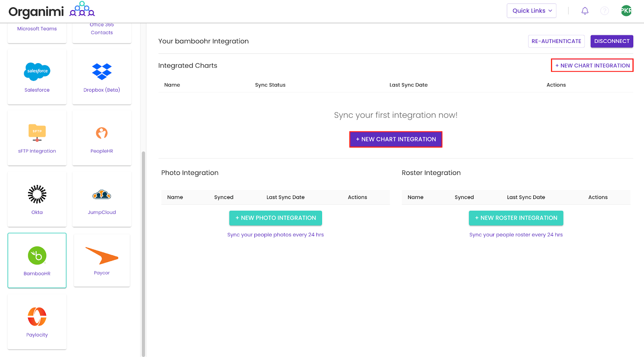
Task: Click 'Sync your people photos every 24 hrs'
Action: (276, 235)
